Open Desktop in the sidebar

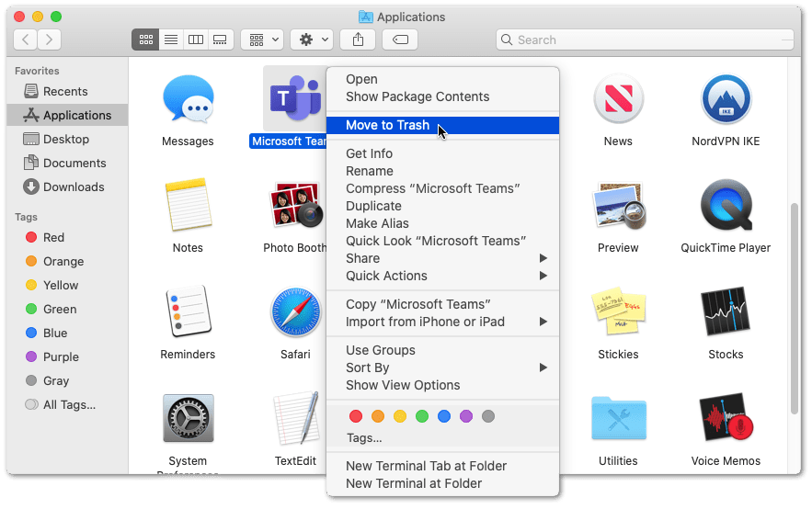[67, 139]
